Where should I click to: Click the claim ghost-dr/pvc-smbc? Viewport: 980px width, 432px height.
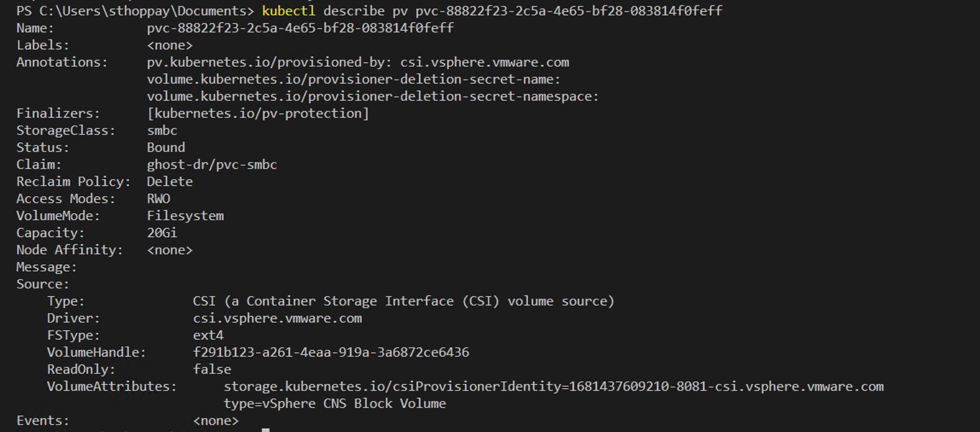click(212, 165)
